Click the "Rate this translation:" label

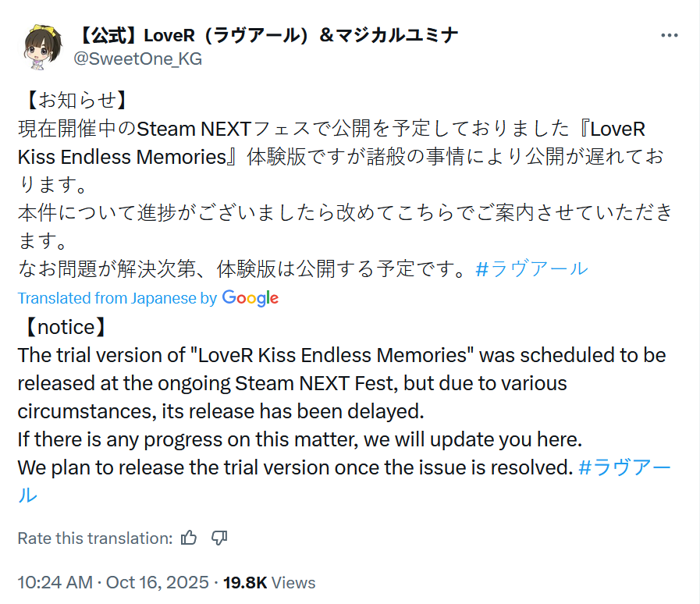(94, 538)
